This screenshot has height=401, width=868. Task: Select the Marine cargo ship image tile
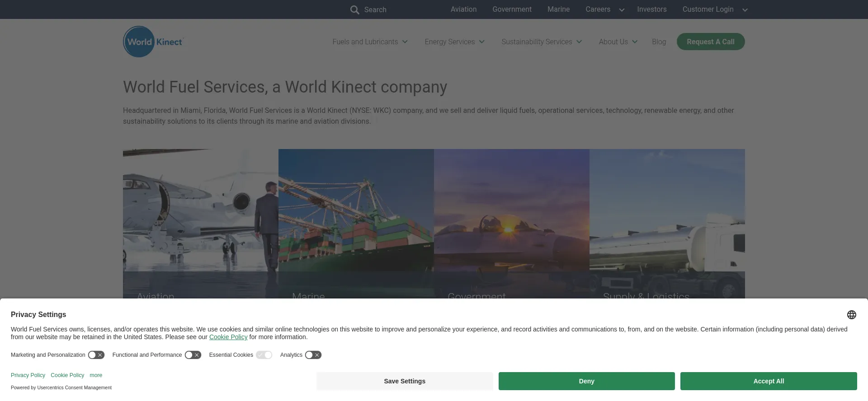point(356,224)
